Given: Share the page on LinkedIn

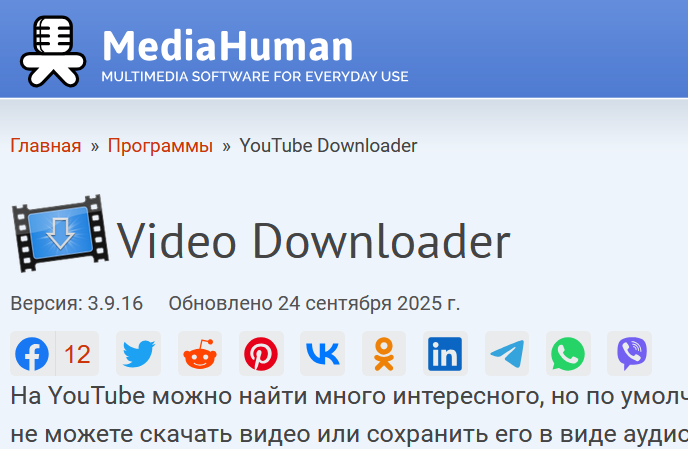Looking at the screenshot, I should click(x=445, y=354).
